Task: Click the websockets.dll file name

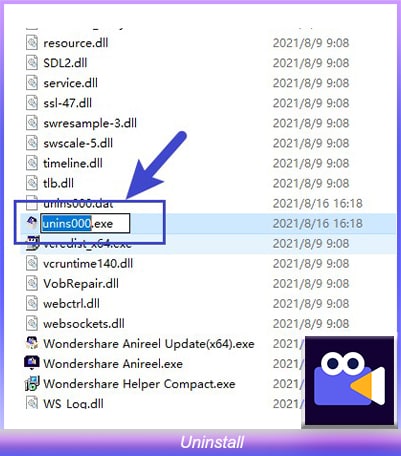Action: tap(84, 324)
